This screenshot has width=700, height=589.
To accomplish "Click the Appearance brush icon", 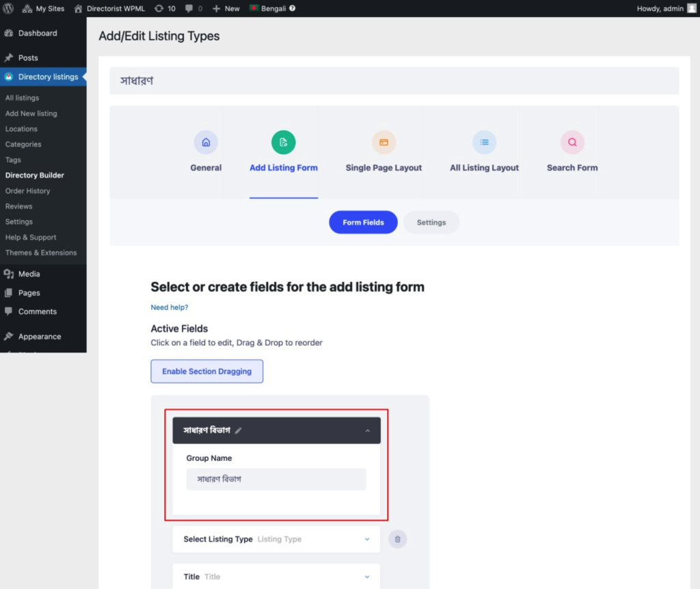I will point(8,337).
